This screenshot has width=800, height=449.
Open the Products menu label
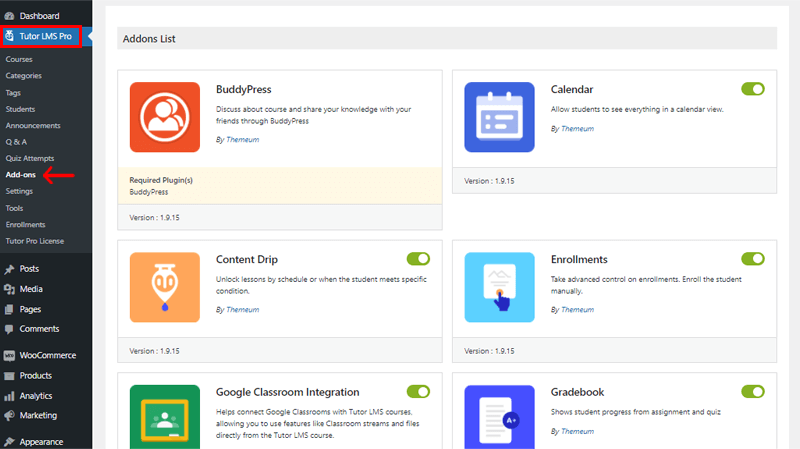36,376
